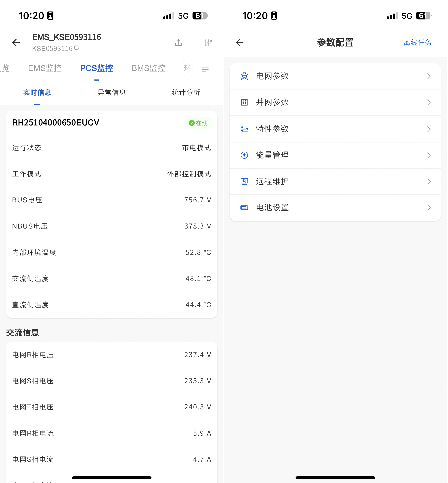This screenshot has width=448, height=483.
Task: Tap the 电网参数 tower icon
Action: click(244, 76)
